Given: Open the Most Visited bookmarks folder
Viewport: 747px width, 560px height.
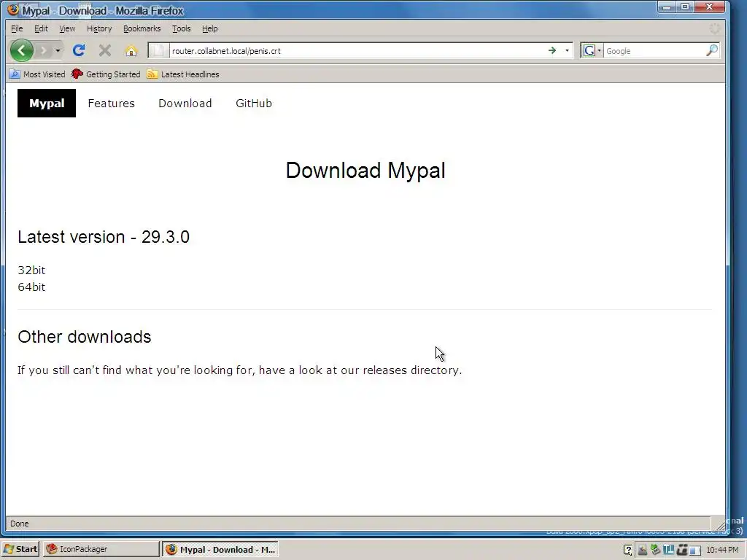Looking at the screenshot, I should tap(37, 74).
